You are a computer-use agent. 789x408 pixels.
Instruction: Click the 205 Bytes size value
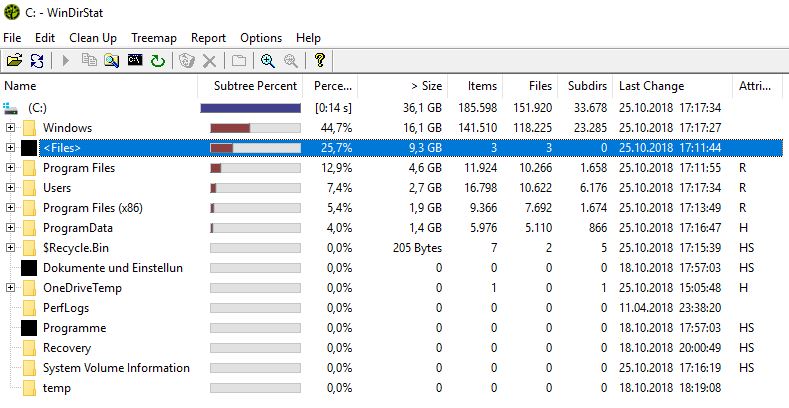417,248
